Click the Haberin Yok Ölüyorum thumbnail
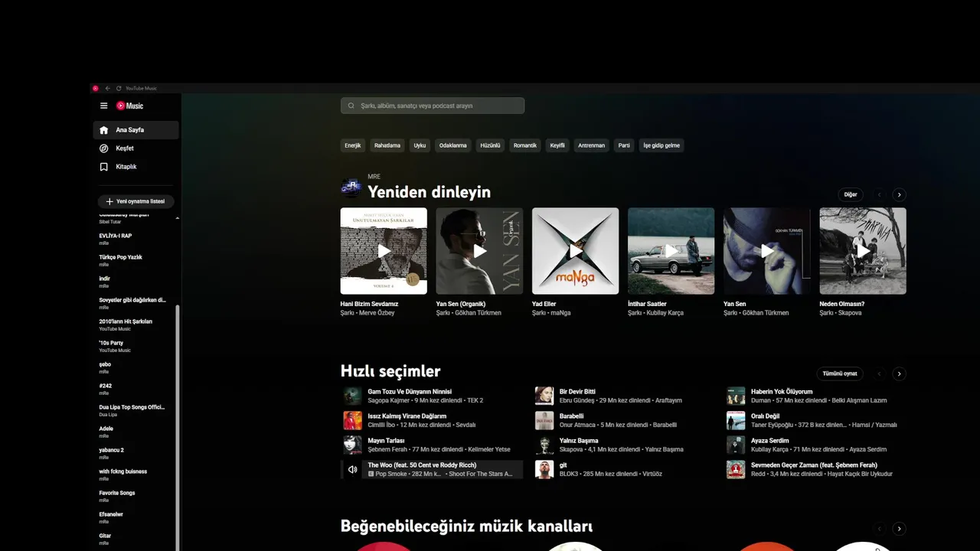The width and height of the screenshot is (980, 551). point(736,396)
